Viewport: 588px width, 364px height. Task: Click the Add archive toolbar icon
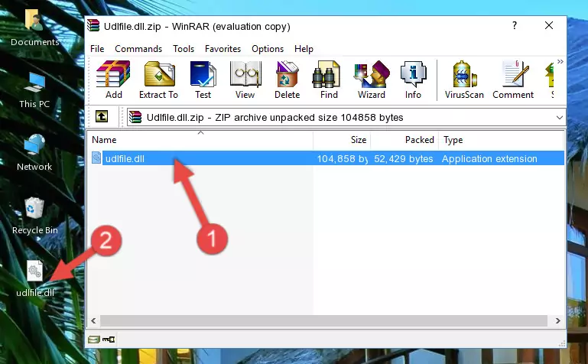pos(113,80)
